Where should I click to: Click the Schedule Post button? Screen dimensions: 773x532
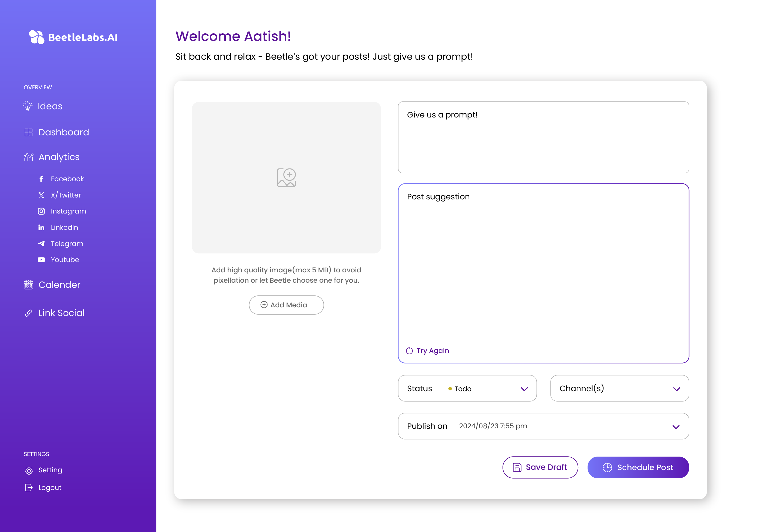[x=638, y=467]
